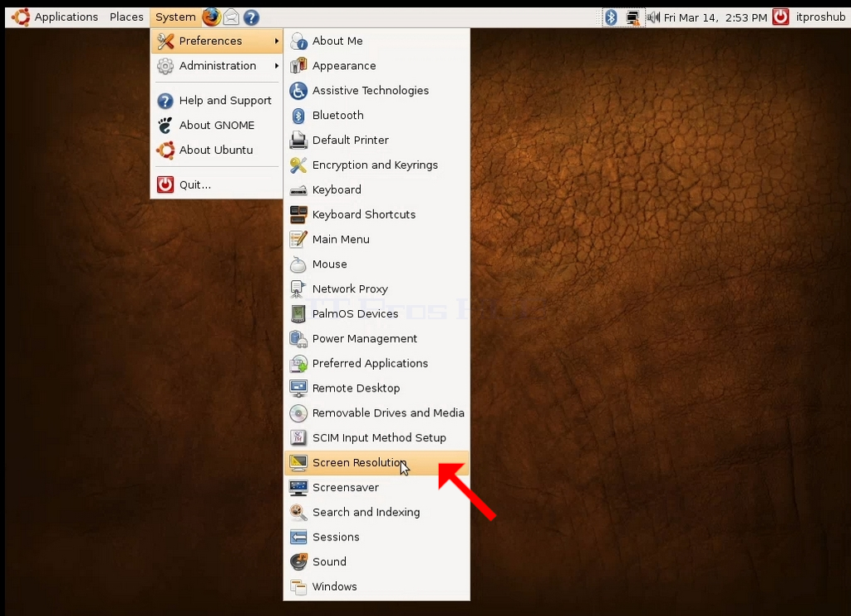Click the System menu label

click(175, 17)
